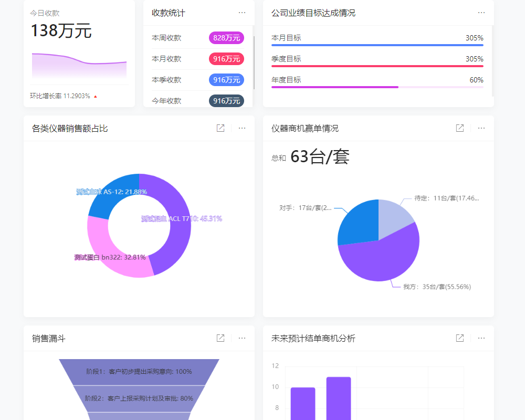525x420 pixels.
Task: Open more options on 收款统计 card
Action: click(242, 13)
